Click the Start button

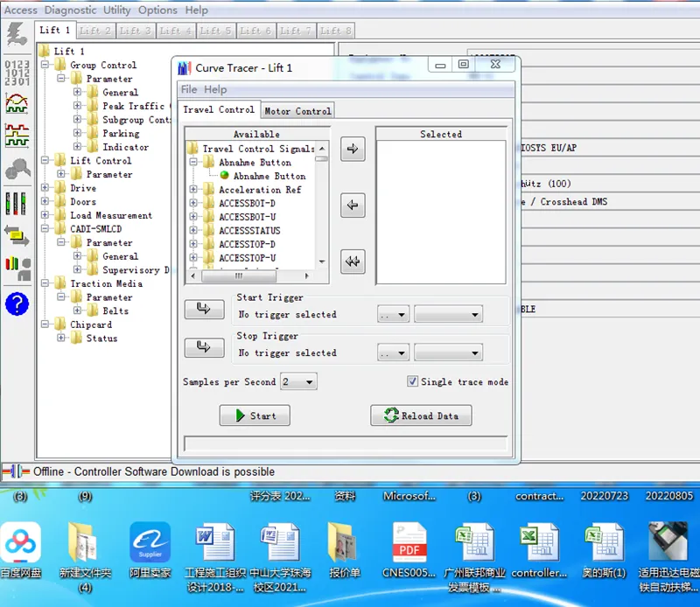pos(254,415)
